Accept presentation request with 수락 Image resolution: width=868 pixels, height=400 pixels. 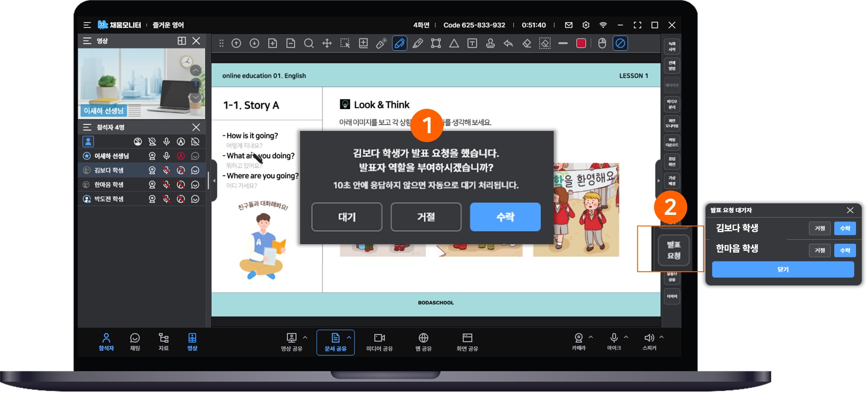coord(505,217)
